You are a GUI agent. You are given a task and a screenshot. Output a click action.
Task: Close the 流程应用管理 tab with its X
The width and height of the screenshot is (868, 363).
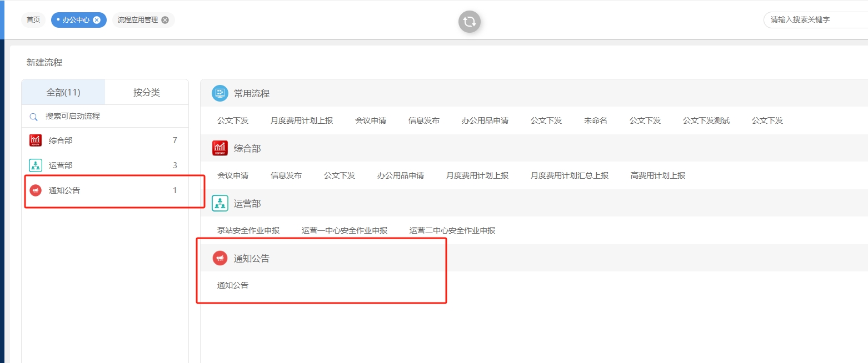pyautogui.click(x=165, y=20)
